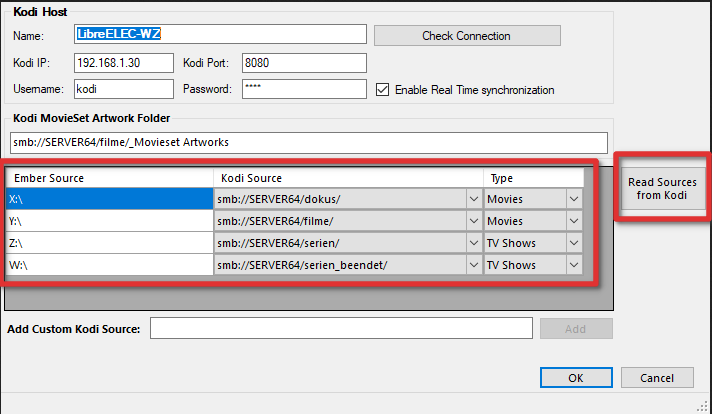Open Kodi Source dropdown for serien/ row
The width and height of the screenshot is (712, 414).
[474, 243]
